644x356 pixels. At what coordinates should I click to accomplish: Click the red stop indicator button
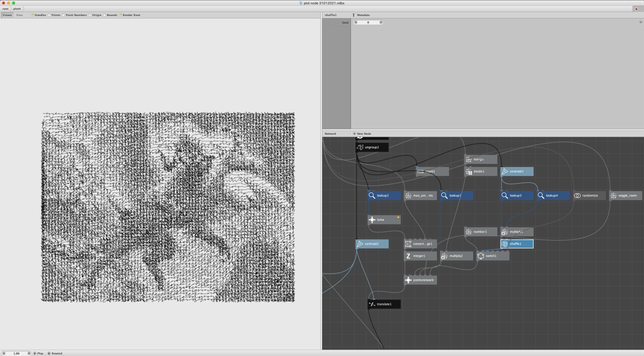pyautogui.click(x=636, y=9)
